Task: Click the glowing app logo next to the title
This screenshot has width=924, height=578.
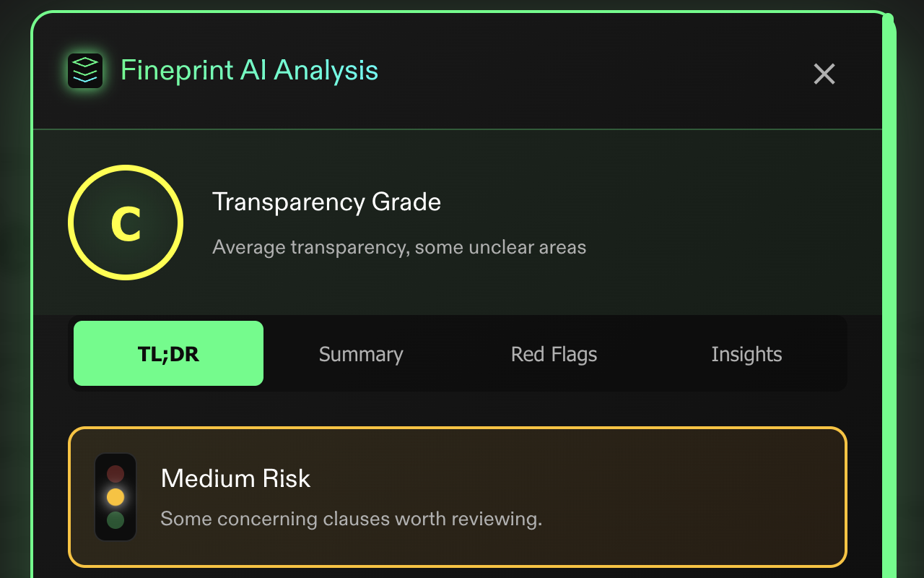Action: [x=84, y=70]
